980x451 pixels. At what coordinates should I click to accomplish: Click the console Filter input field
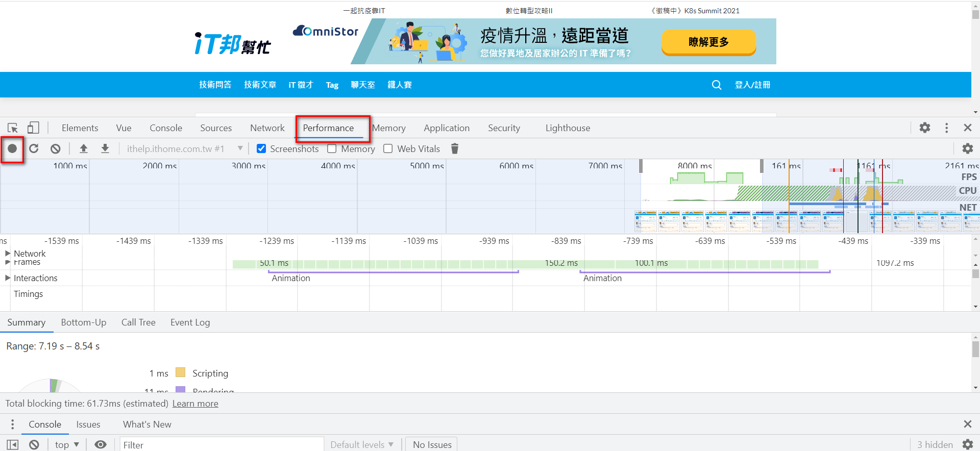(222, 445)
